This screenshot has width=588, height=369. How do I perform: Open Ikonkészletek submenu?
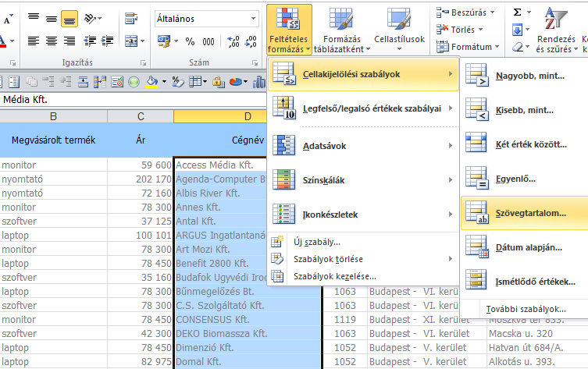tap(363, 215)
